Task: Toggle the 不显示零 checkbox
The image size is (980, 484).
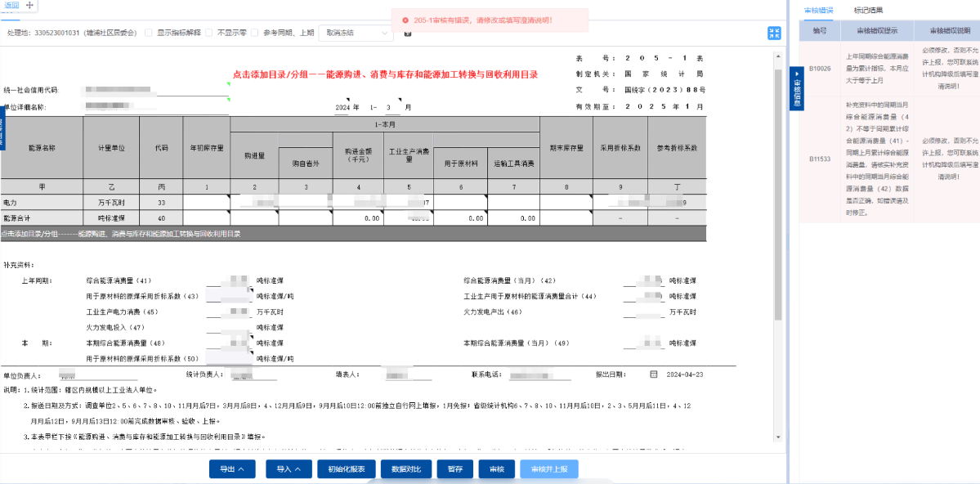Action: point(209,33)
